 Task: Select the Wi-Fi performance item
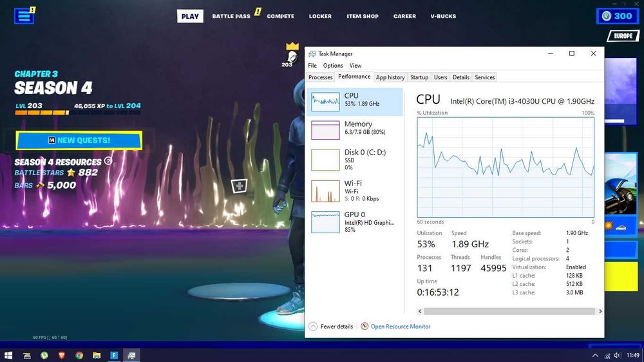click(354, 191)
